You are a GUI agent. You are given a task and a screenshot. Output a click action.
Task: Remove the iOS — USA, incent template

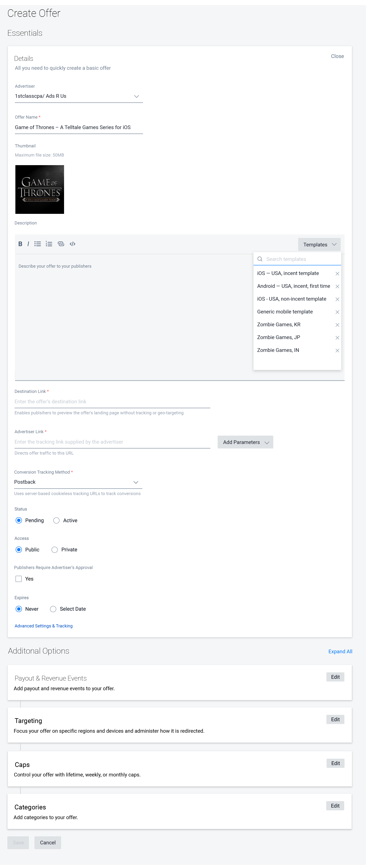(337, 274)
